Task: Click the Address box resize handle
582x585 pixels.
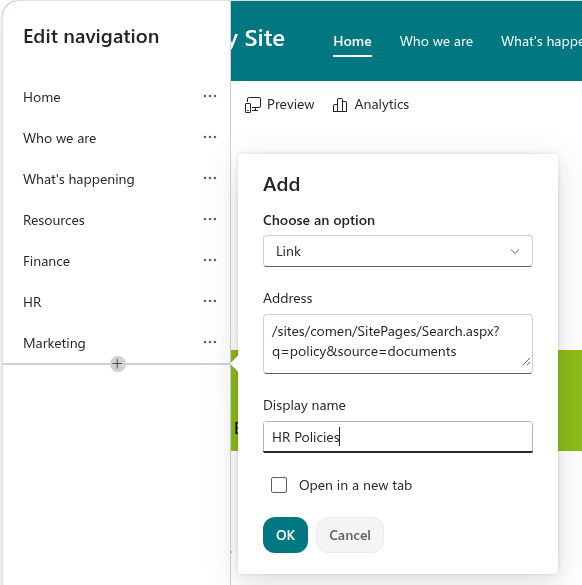Action: point(526,361)
